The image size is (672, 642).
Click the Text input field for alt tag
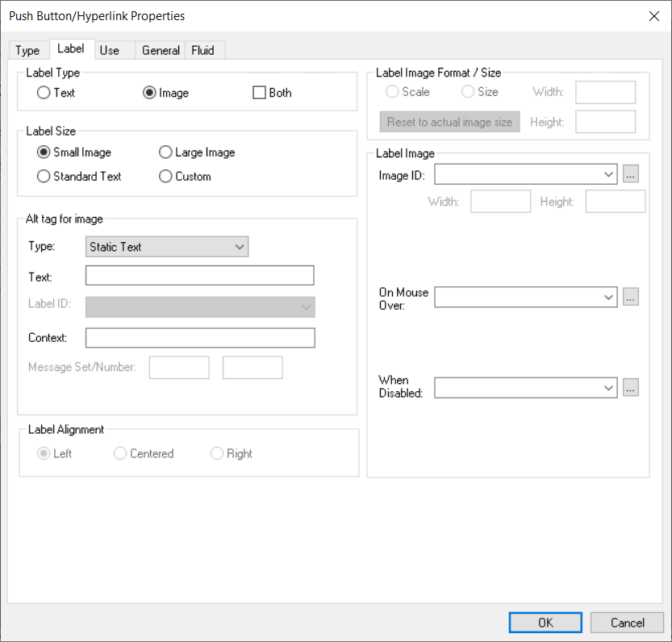[198, 275]
